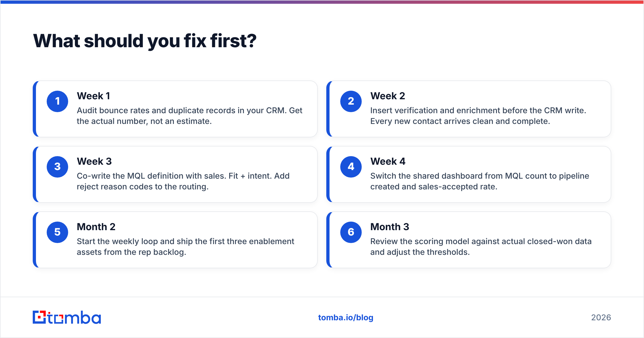644x338 pixels.
Task: Click the number 5 circle badge
Action: coord(57,232)
